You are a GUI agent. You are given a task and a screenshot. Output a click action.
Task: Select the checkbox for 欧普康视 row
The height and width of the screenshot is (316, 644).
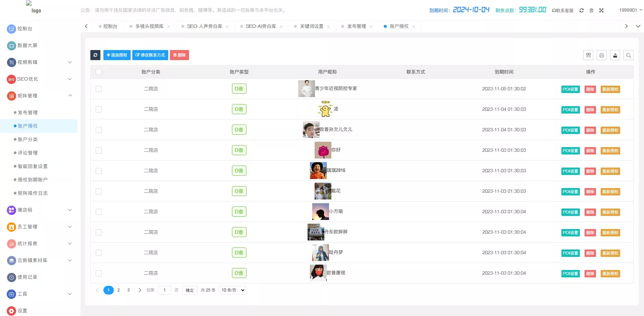(x=99, y=273)
